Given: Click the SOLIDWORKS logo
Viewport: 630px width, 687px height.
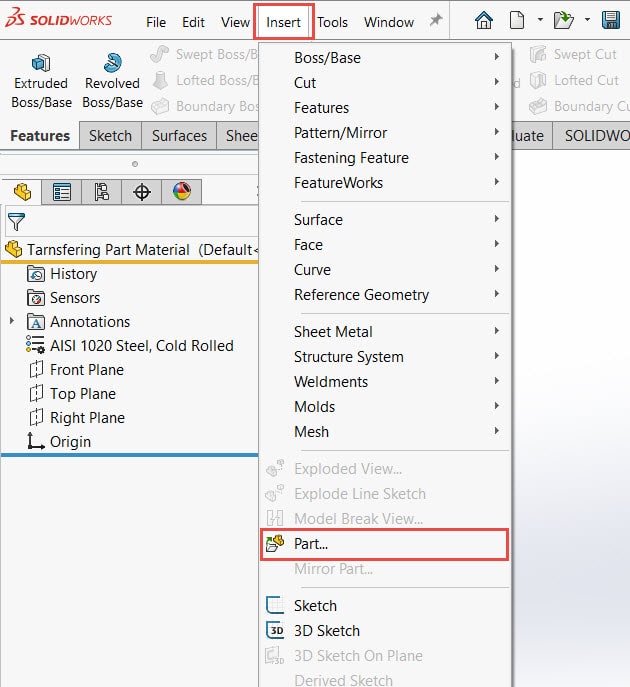Looking at the screenshot, I should (x=59, y=19).
